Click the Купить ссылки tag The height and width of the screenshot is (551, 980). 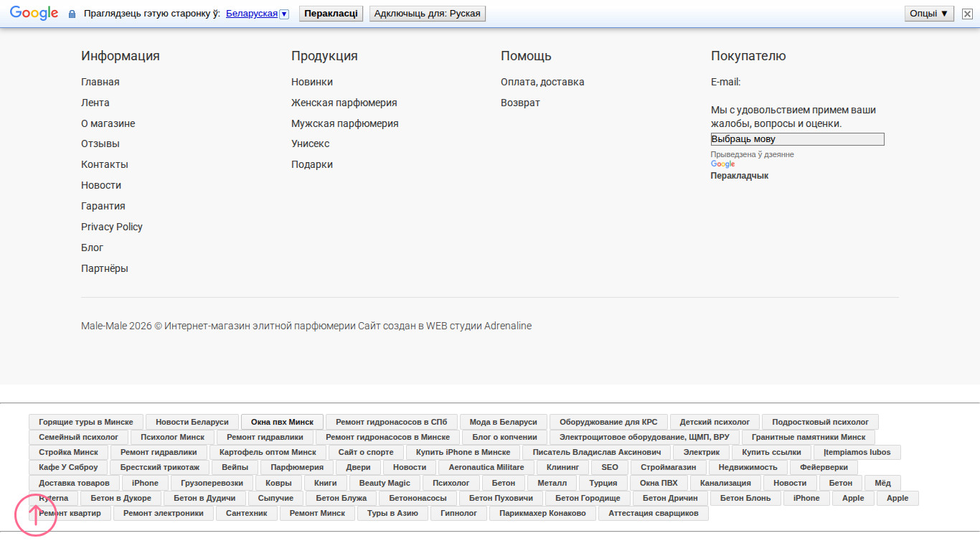[771, 452]
